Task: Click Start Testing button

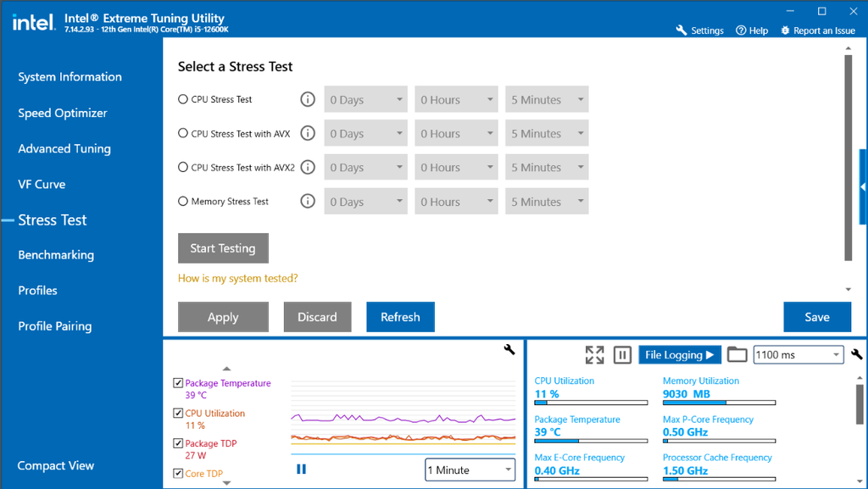Action: (x=223, y=248)
